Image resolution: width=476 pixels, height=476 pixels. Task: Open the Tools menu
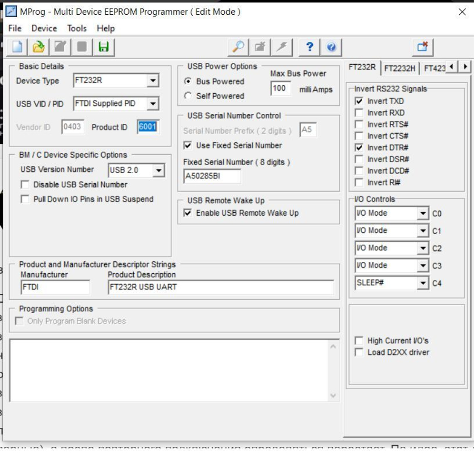(x=77, y=28)
